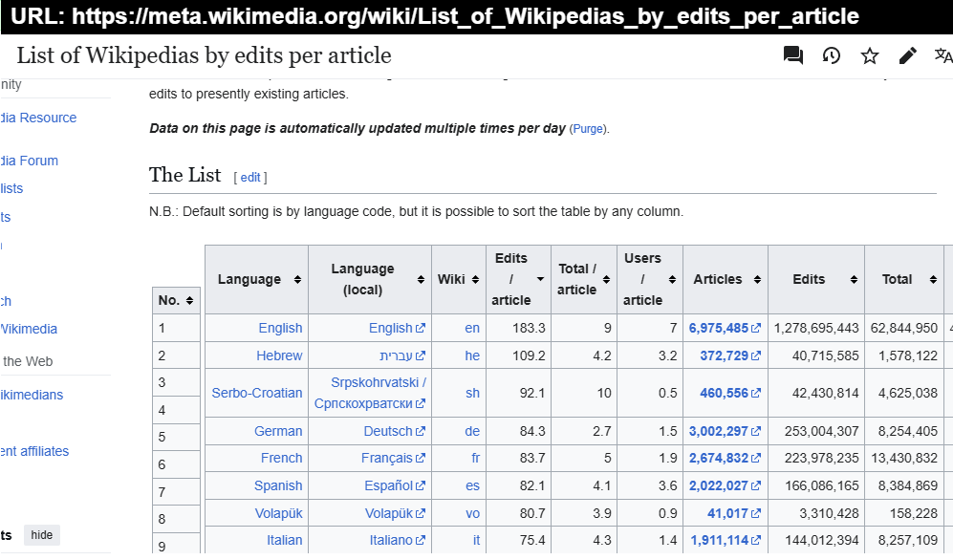The height and width of the screenshot is (560, 953).
Task: Open the language translate icon
Action: (x=943, y=55)
